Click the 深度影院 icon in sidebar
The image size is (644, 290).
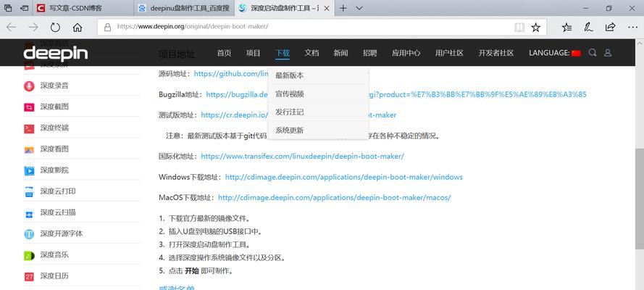[29, 170]
